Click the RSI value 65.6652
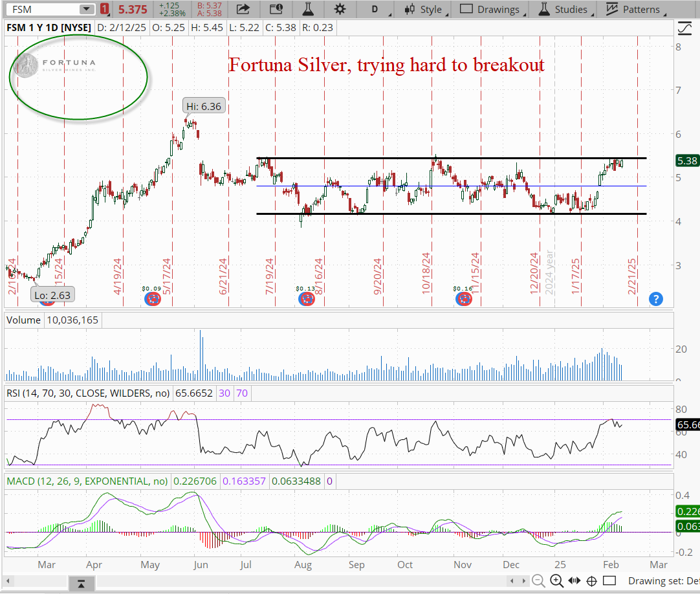 pos(193,393)
